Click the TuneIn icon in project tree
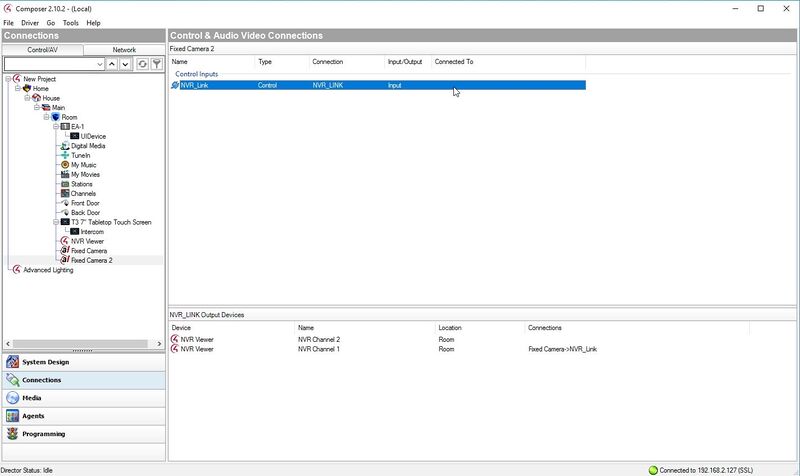Screen dimensions: 800x476 pyautogui.click(x=64, y=156)
